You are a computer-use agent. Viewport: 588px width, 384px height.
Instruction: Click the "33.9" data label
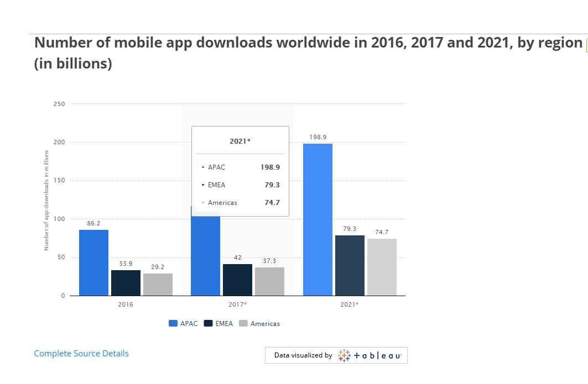126,264
